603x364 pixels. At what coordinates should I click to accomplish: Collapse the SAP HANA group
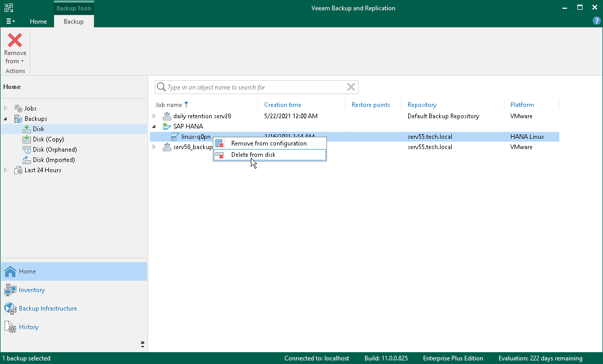(x=154, y=126)
